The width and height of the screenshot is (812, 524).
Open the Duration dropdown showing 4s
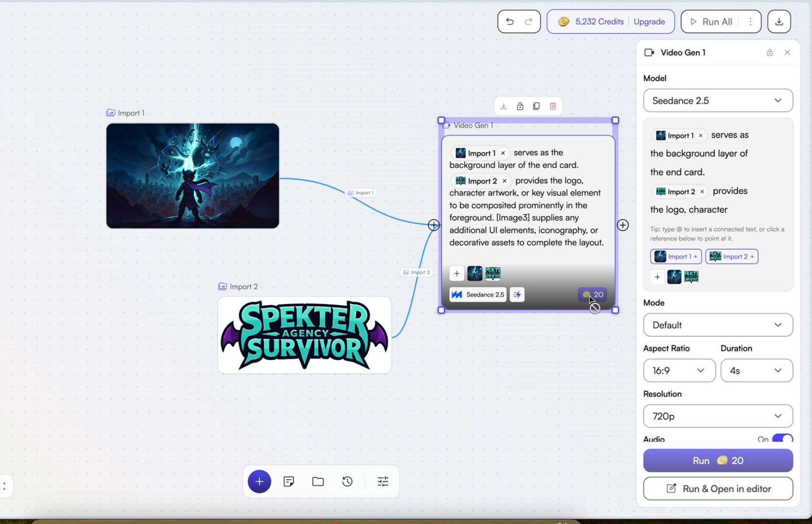757,371
